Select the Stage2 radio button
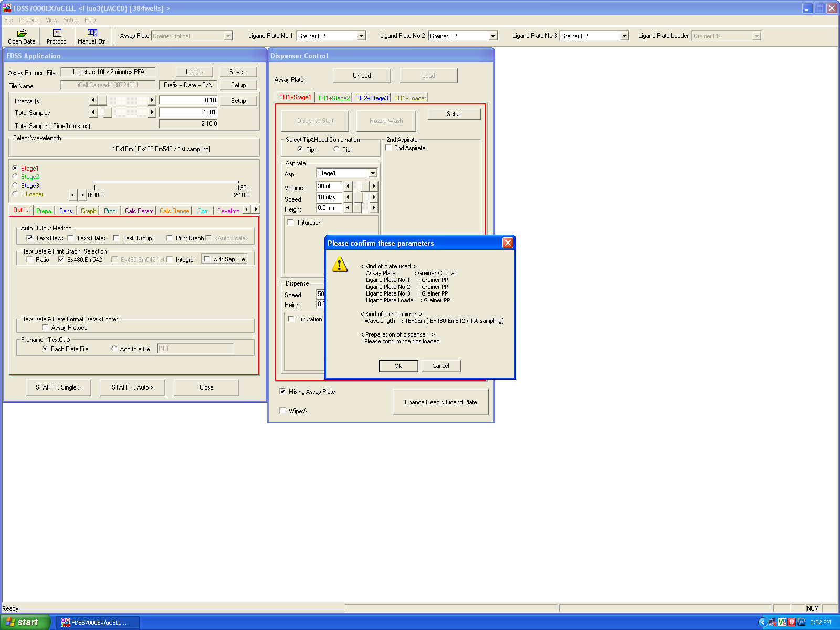Screen dimensions: 840x630 (15, 177)
